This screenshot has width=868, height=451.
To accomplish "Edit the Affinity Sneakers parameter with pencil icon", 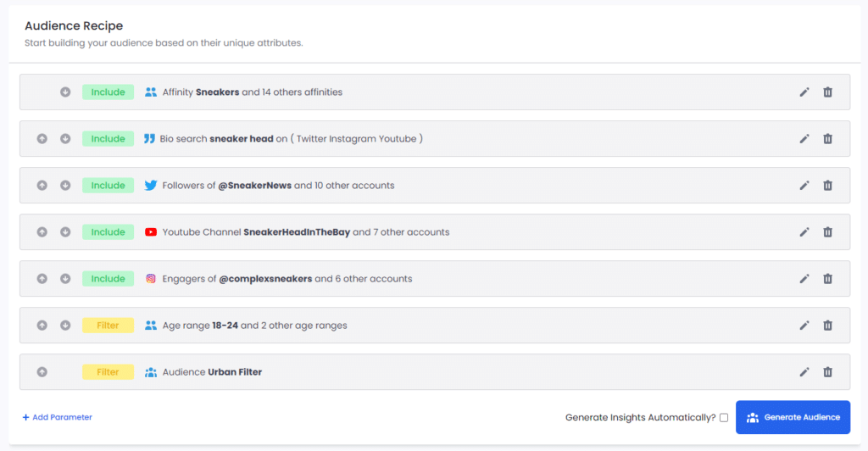I will pos(804,92).
